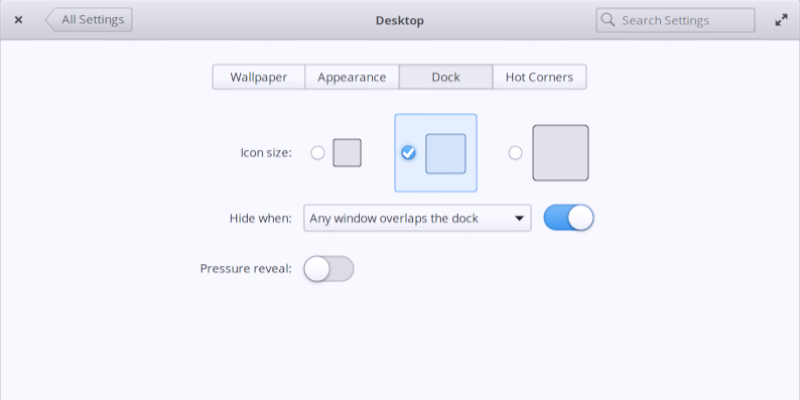Open the Appearance tab
This screenshot has height=400, width=800.
(x=352, y=77)
